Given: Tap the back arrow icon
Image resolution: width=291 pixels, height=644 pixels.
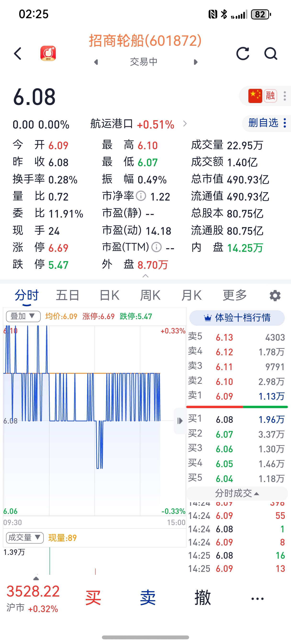Looking at the screenshot, I should (x=18, y=53).
